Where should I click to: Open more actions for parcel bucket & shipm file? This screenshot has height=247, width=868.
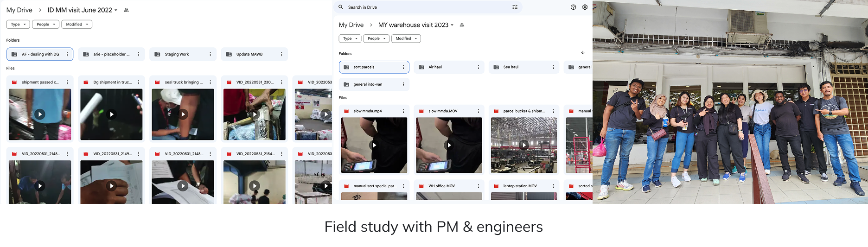tap(553, 111)
